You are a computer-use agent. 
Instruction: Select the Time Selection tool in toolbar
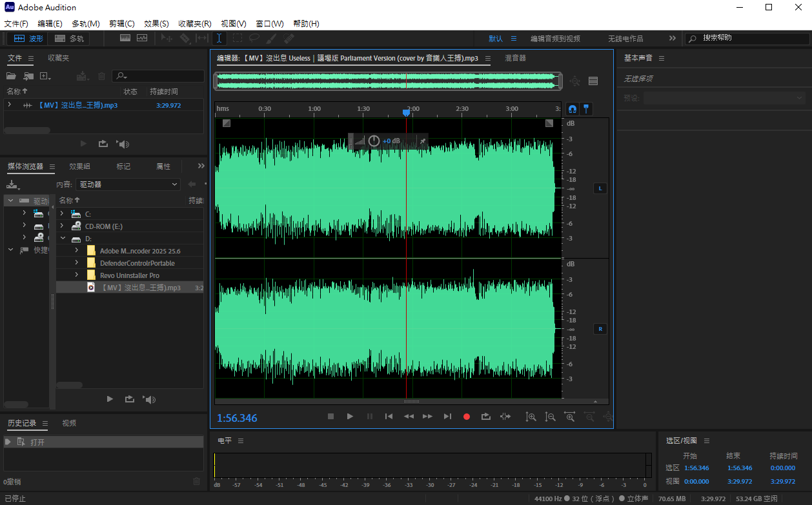(219, 39)
